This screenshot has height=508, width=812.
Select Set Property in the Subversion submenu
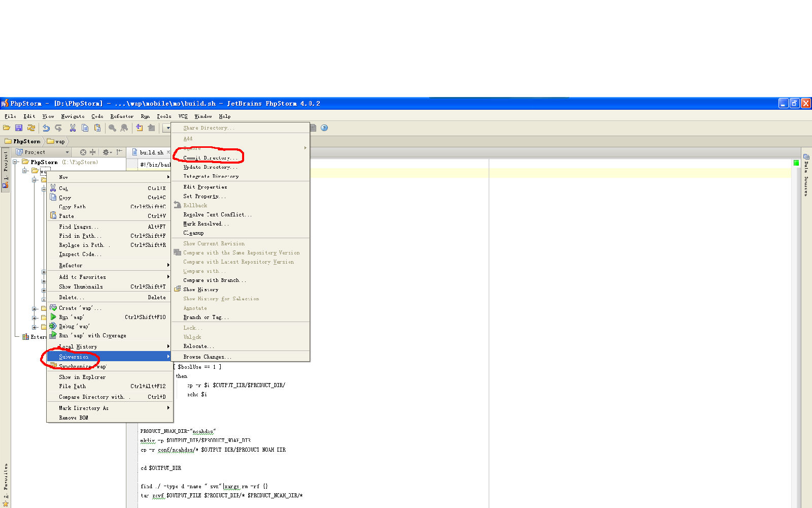click(x=241, y=196)
